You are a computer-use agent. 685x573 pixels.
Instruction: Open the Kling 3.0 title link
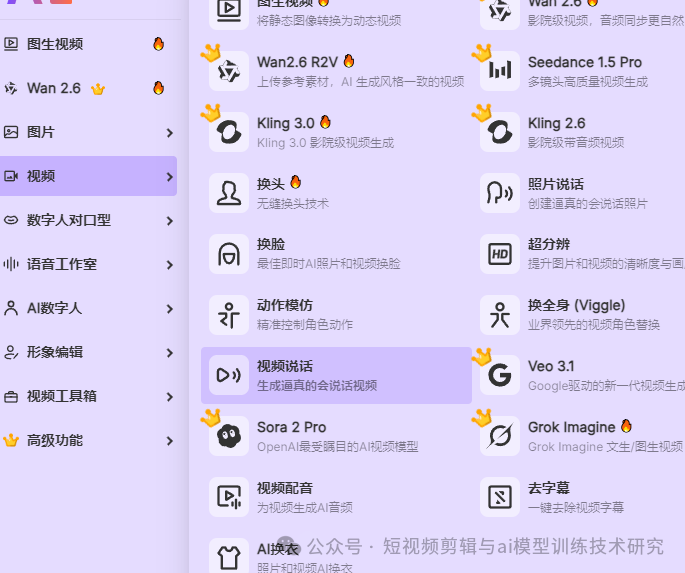pyautogui.click(x=286, y=123)
